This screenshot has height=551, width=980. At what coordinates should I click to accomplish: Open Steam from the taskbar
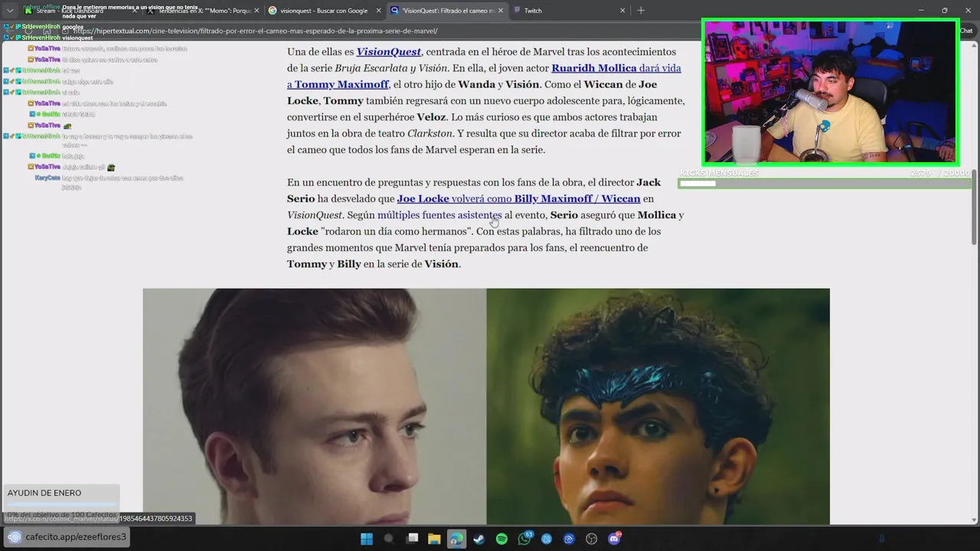[479, 539]
